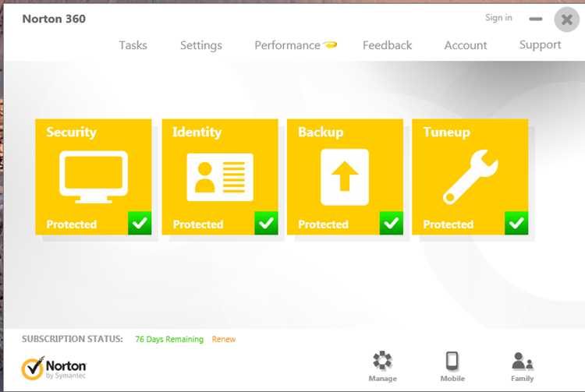
Task: Open the Identity card icon
Action: pyautogui.click(x=220, y=177)
